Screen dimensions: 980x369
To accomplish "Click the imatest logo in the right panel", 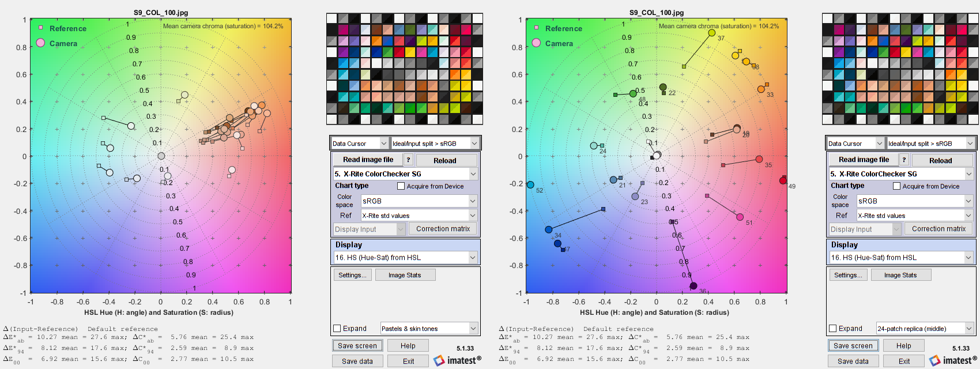I will (953, 360).
